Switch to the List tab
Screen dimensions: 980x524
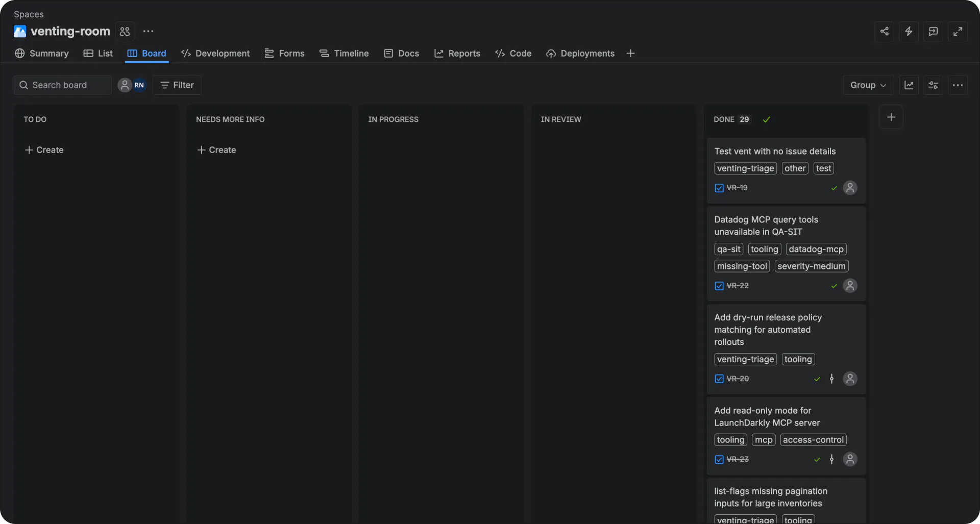point(98,54)
